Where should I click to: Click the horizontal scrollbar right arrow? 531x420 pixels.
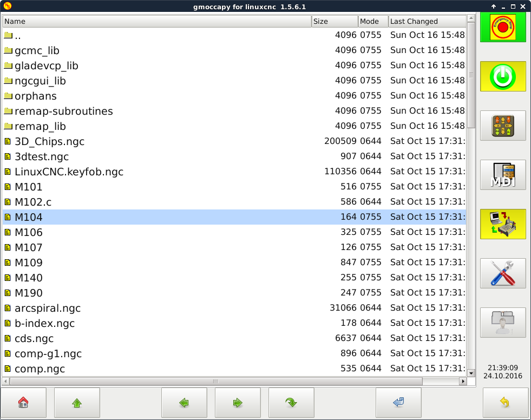[463, 382]
